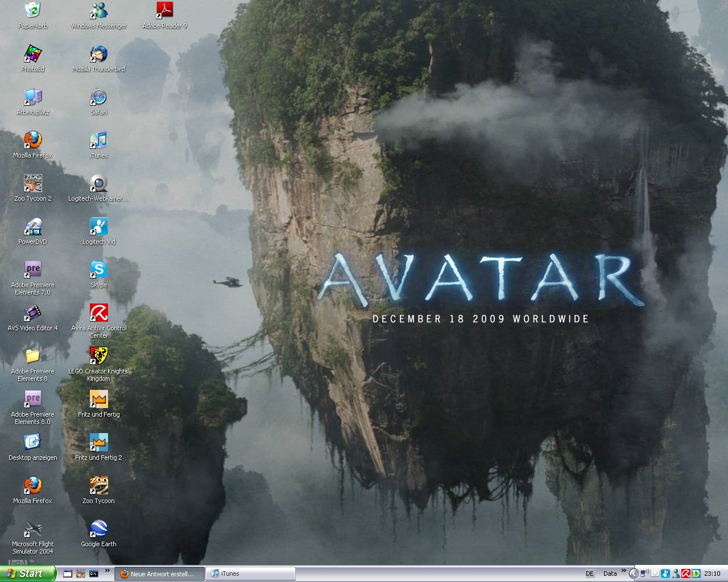Click the green battery tray icon

point(696,573)
